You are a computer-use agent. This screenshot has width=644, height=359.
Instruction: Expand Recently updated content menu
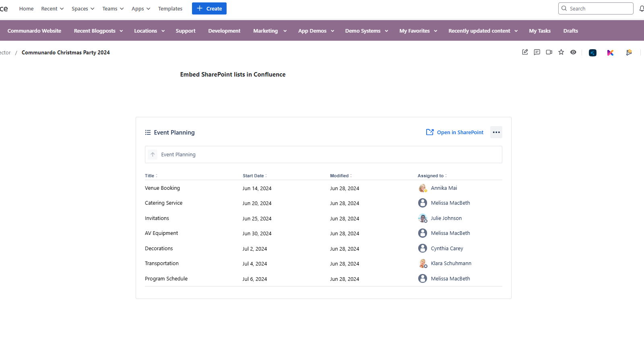483,31
